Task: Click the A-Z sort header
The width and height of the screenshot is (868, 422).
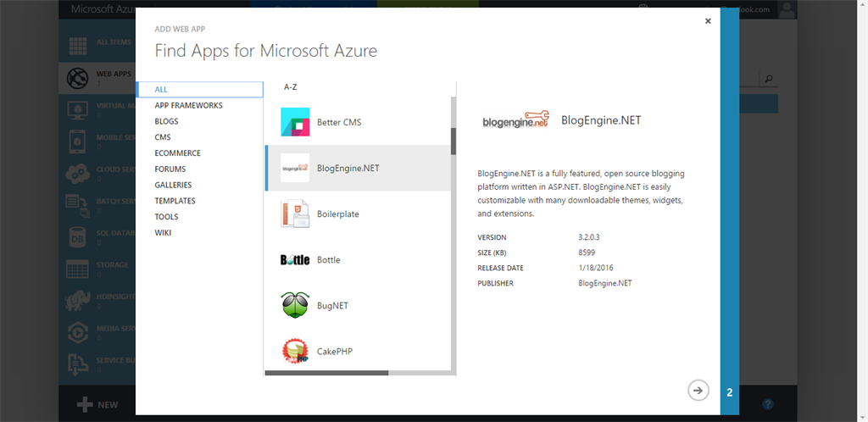Action: point(291,87)
